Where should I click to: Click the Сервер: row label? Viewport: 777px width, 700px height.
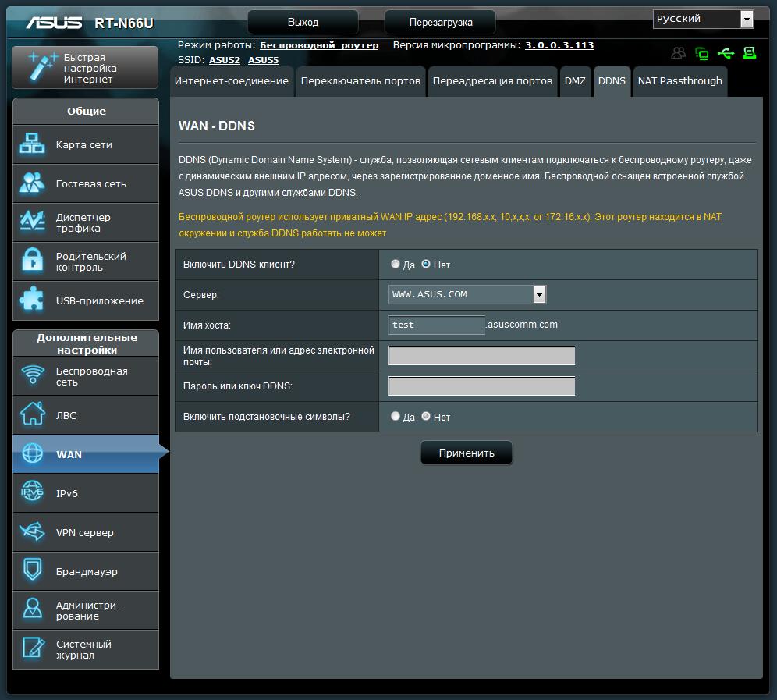tap(201, 294)
